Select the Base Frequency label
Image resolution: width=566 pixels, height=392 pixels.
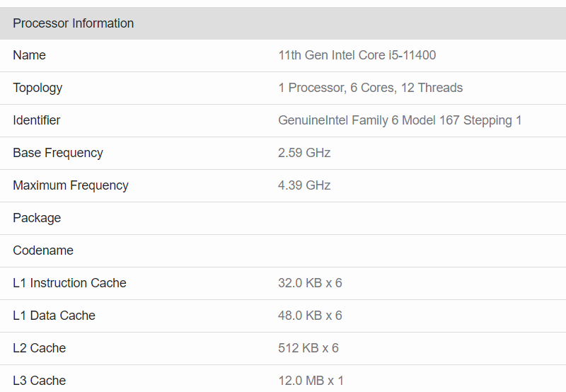(x=58, y=153)
